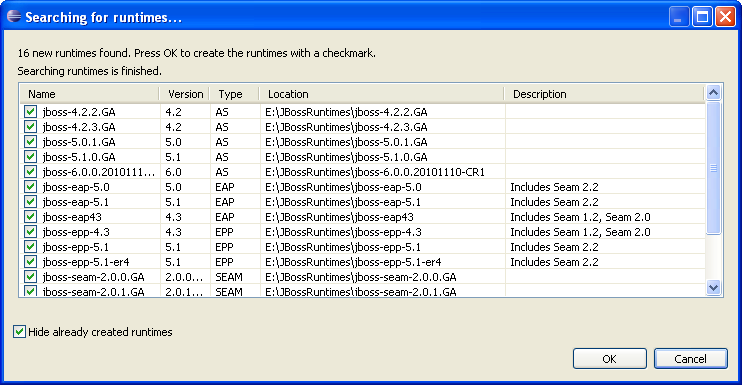Click the Eclipse icon in the title bar
This screenshot has width=742, height=385.
click(14, 17)
